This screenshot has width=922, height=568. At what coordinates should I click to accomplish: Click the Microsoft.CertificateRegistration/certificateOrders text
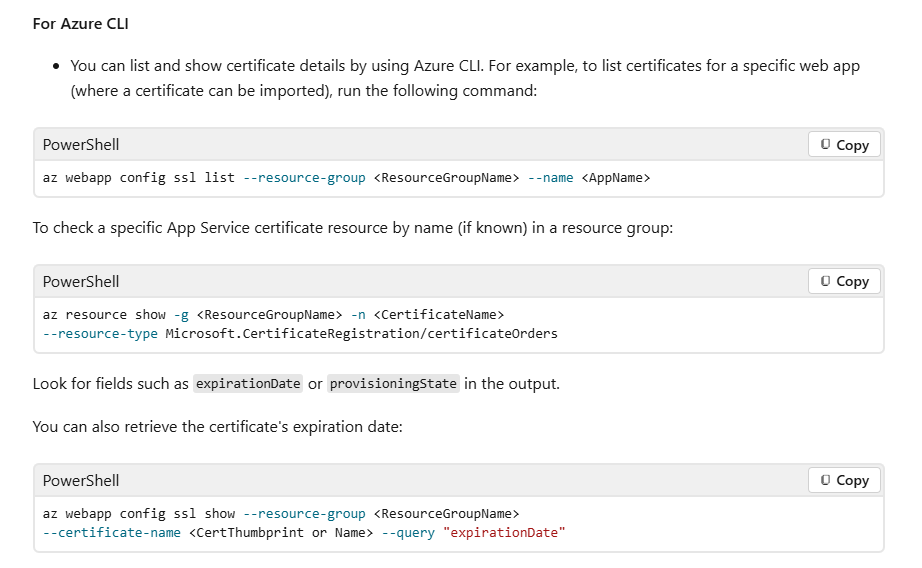(362, 333)
